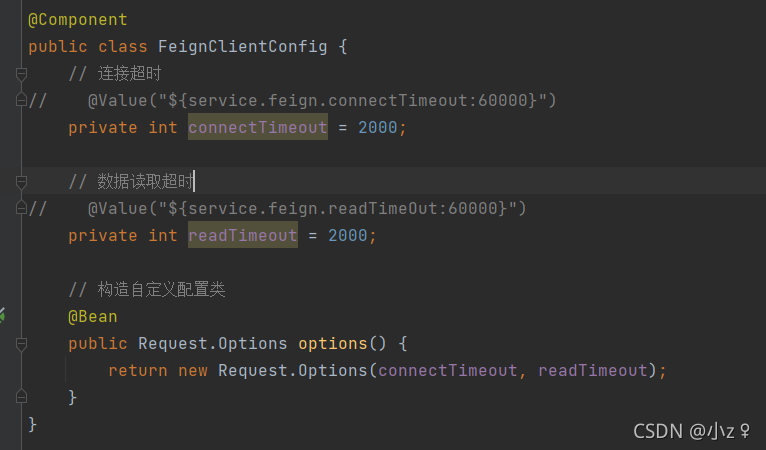Viewport: 766px width, 450px height.
Task: Click the CSDN @小z watermark text
Action: click(x=692, y=431)
